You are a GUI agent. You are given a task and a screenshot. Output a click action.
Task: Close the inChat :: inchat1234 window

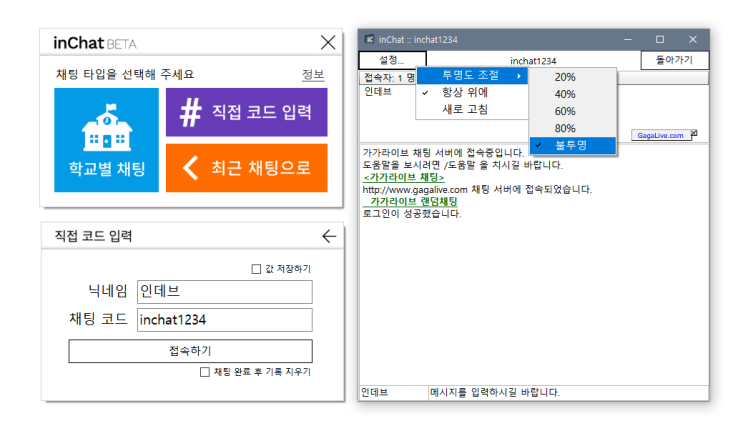(693, 39)
